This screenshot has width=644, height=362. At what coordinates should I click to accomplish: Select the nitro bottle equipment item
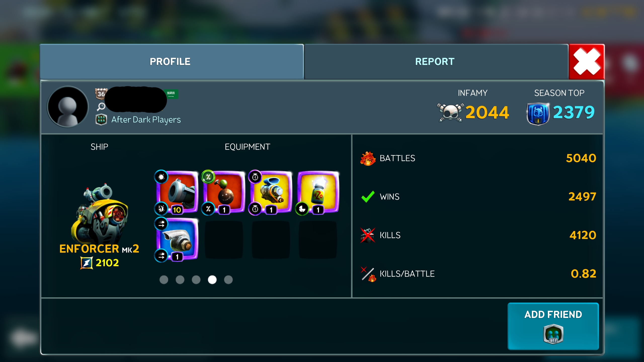(318, 192)
